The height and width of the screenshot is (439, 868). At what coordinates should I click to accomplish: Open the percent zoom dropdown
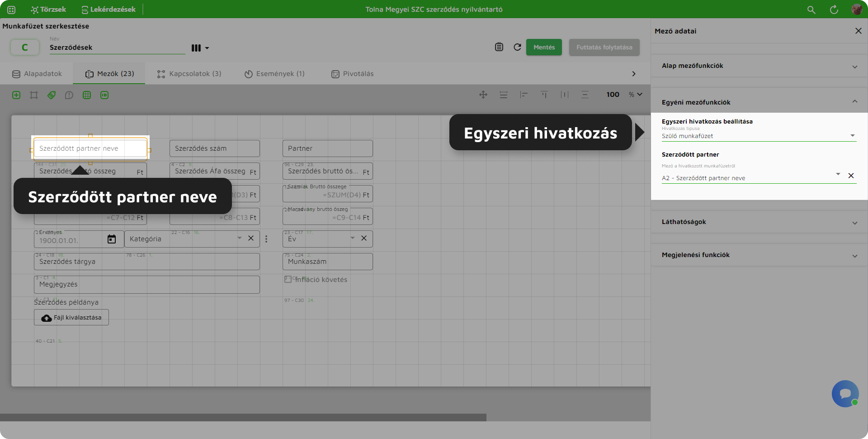tap(636, 95)
